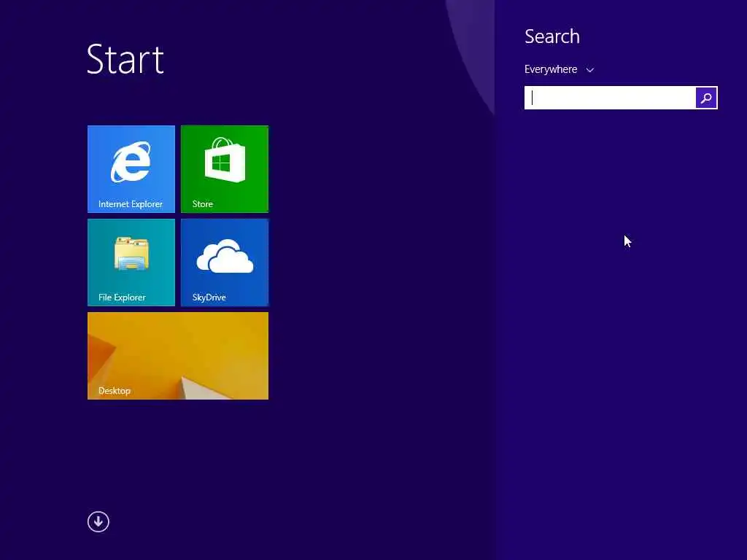Launch the Store tile
Viewport: 747px width, 560px height.
tap(225, 169)
